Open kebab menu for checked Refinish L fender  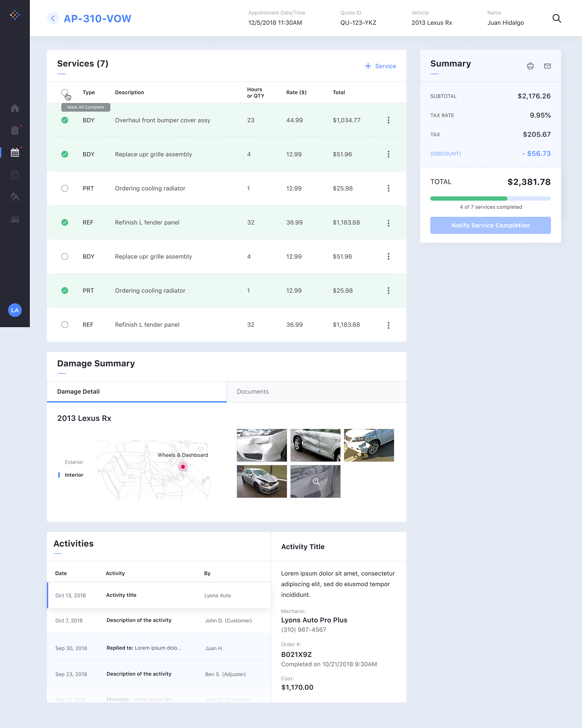(388, 223)
